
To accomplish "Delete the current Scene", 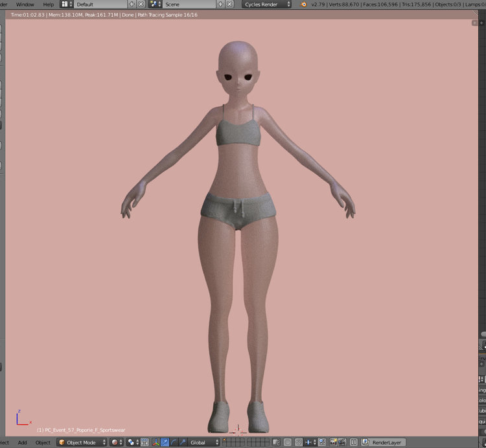I will (229, 5).
